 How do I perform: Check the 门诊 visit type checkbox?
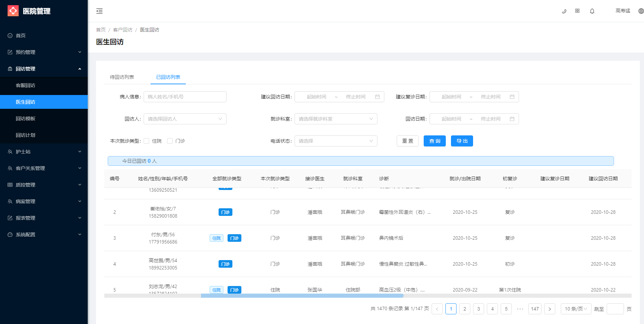tap(170, 141)
